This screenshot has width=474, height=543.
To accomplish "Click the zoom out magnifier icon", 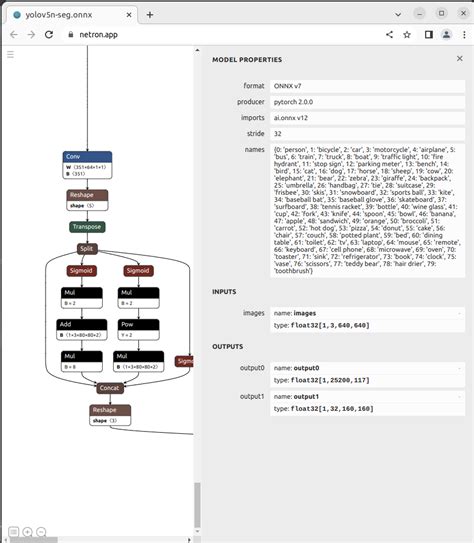I will (41, 532).
